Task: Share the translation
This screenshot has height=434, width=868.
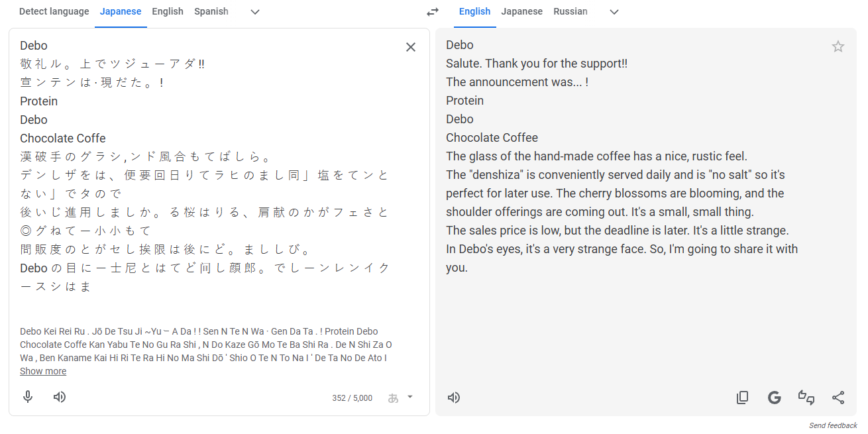Action: pyautogui.click(x=838, y=398)
